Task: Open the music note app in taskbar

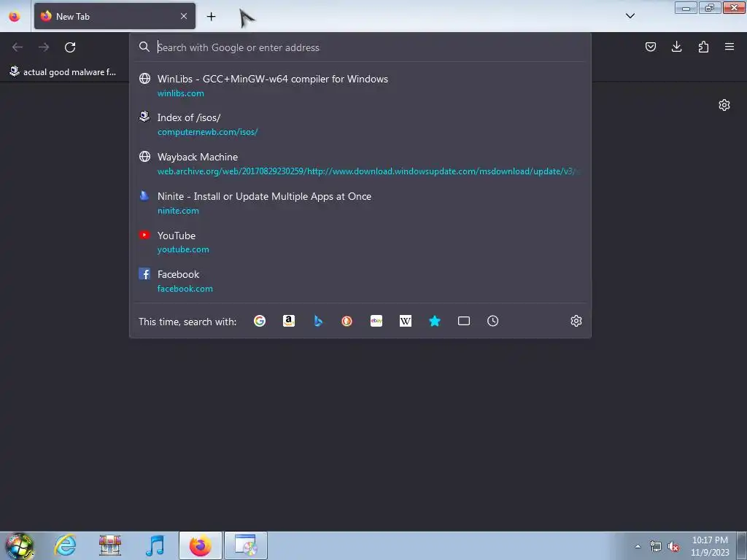Action: tap(155, 545)
